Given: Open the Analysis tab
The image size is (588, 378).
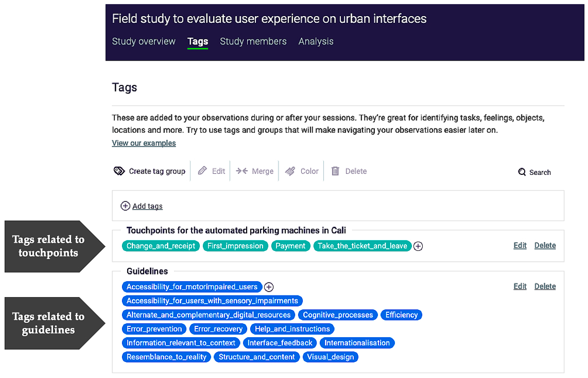Looking at the screenshot, I should point(316,41).
